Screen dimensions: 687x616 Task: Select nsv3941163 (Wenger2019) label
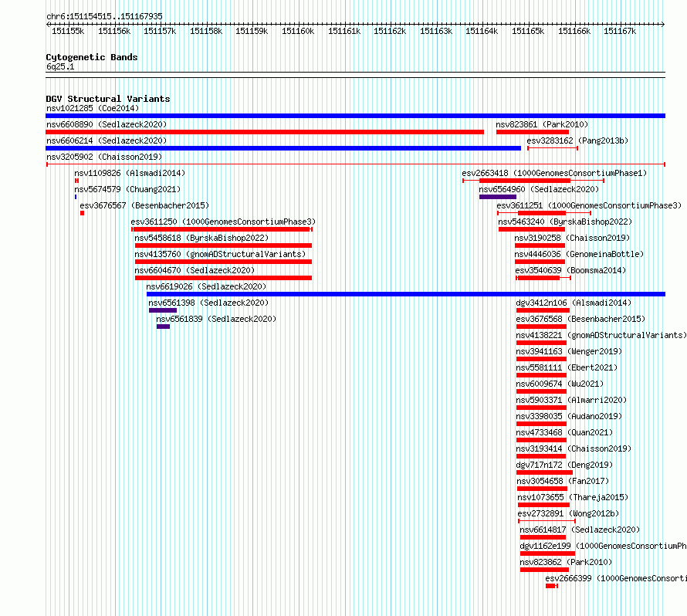pos(569,351)
